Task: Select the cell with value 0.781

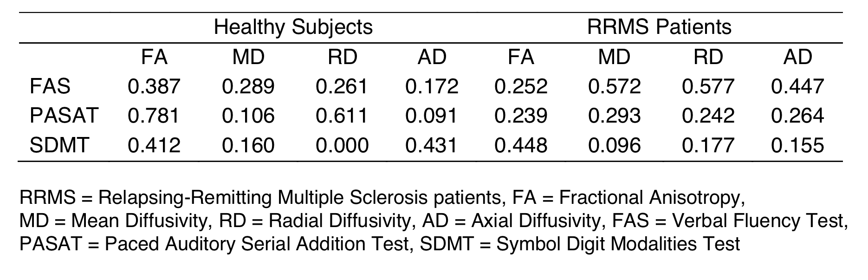Action: tap(154, 116)
